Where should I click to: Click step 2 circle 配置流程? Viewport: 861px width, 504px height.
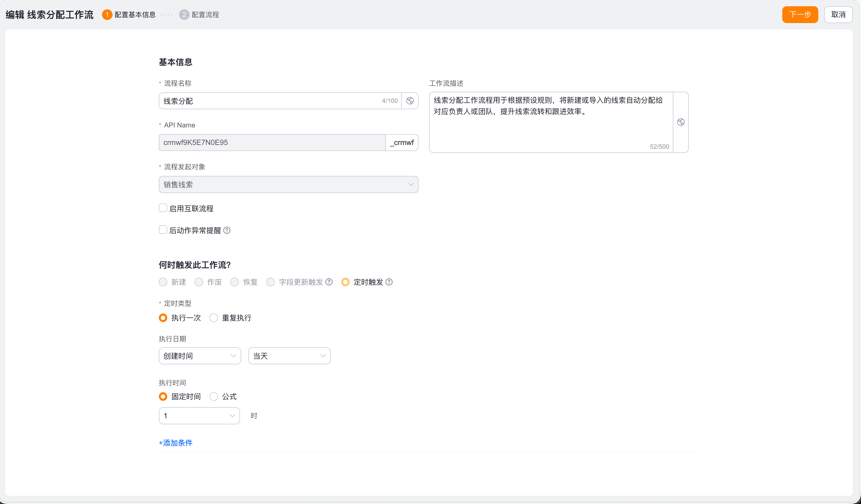click(184, 15)
